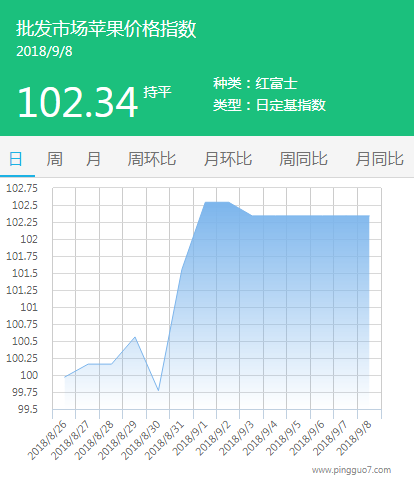The height and width of the screenshot is (482, 414).
Task: Click the x-axis label 2018/9/5
Action: click(x=285, y=438)
